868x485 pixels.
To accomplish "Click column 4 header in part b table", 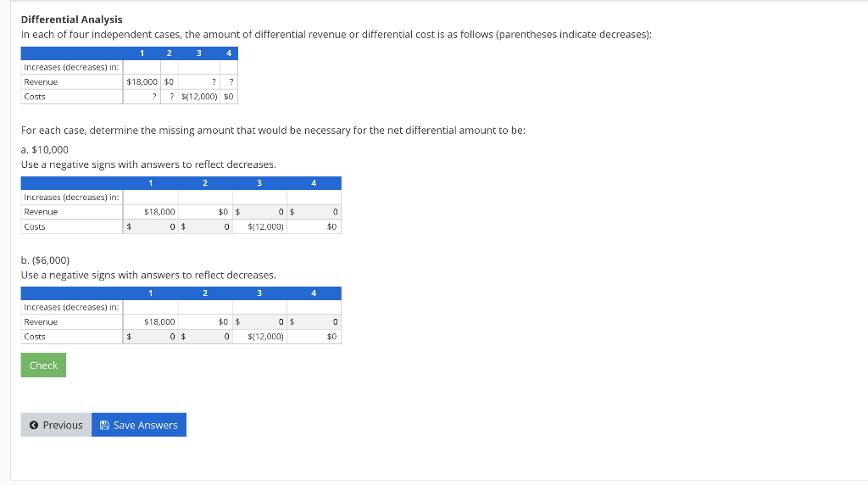I will (x=314, y=293).
